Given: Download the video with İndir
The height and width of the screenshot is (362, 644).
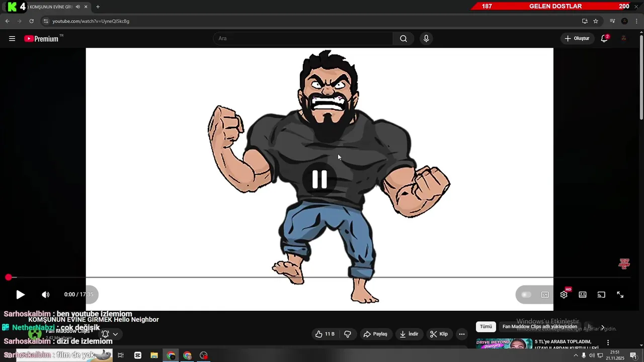Looking at the screenshot, I should [x=409, y=334].
